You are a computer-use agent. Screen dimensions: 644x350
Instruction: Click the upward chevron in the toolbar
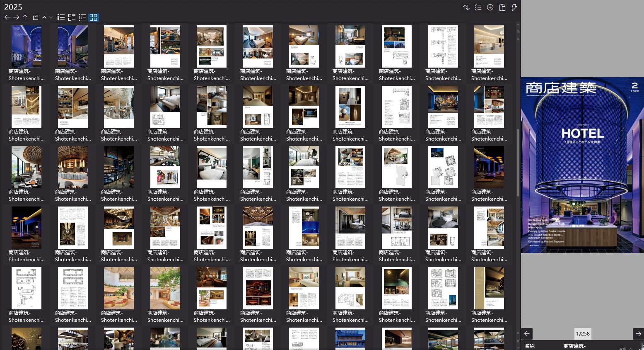[x=44, y=17]
